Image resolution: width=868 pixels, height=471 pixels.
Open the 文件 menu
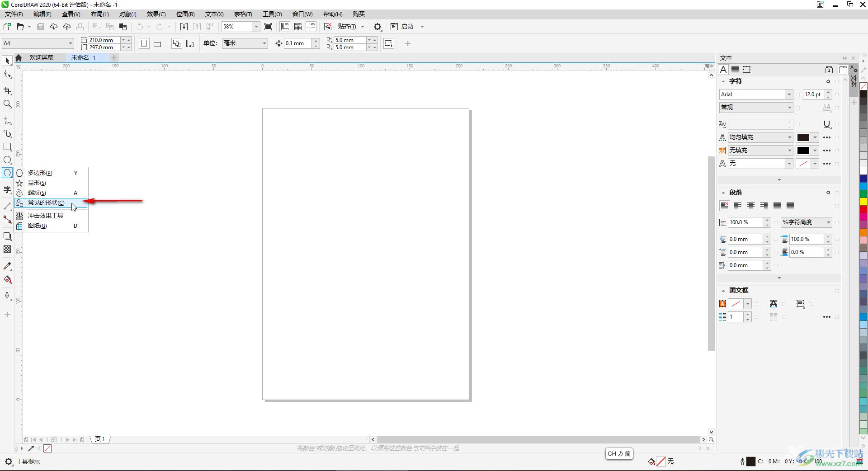(14, 14)
